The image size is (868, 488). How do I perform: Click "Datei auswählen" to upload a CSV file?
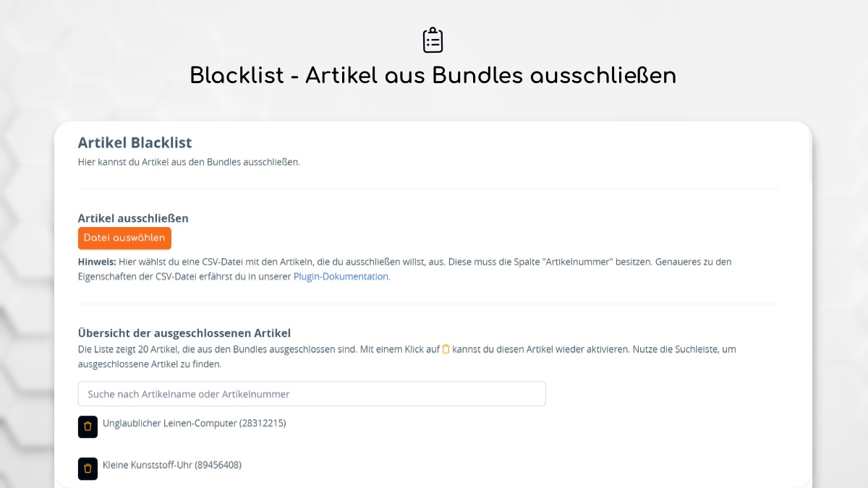[124, 238]
